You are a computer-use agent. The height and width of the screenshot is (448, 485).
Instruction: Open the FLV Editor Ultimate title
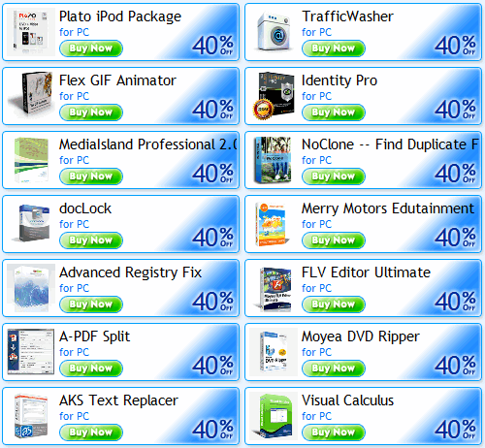tap(366, 272)
